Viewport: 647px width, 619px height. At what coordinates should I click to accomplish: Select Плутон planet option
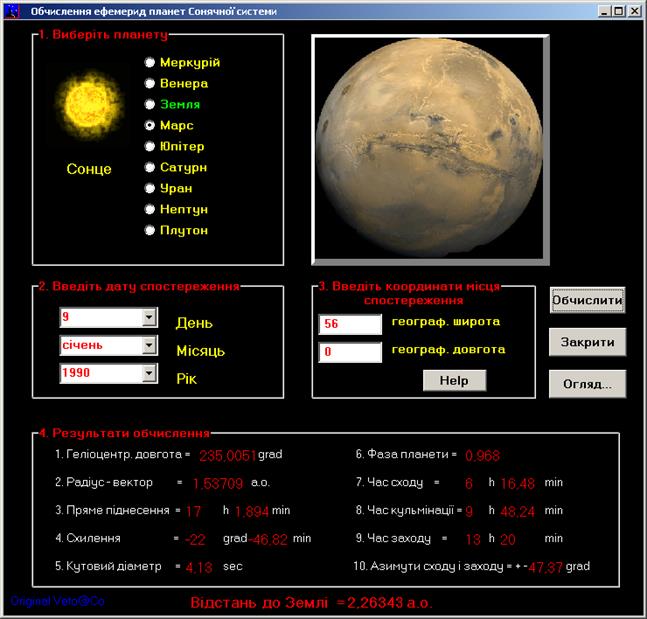(x=151, y=230)
